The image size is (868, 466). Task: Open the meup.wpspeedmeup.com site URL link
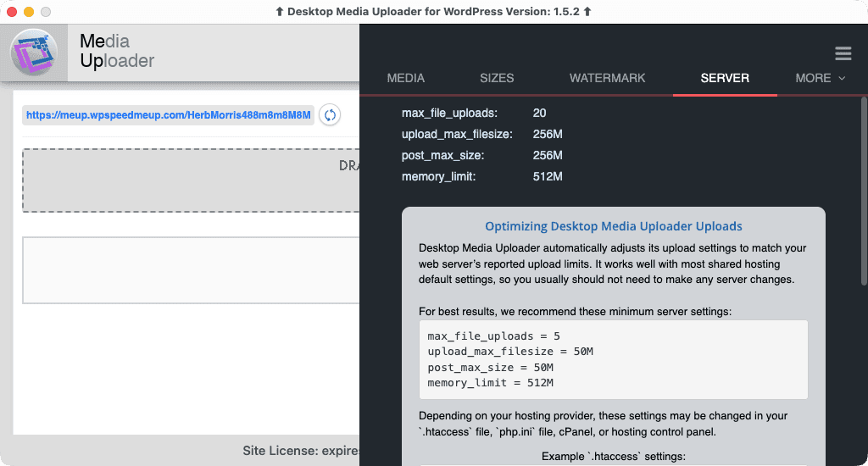169,115
